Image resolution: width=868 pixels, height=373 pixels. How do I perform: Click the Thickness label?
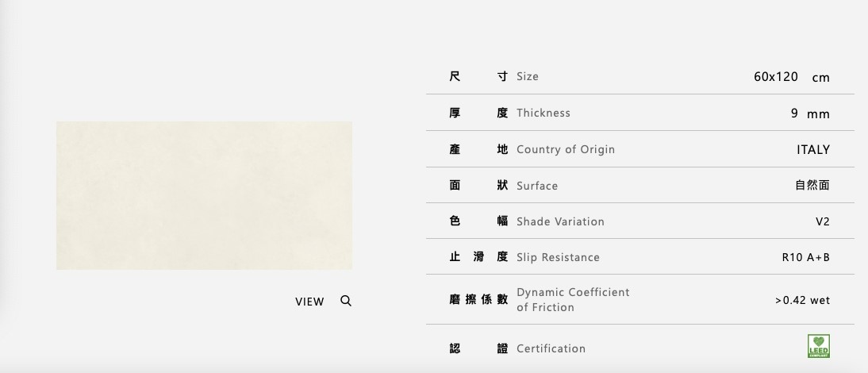pyautogui.click(x=543, y=113)
